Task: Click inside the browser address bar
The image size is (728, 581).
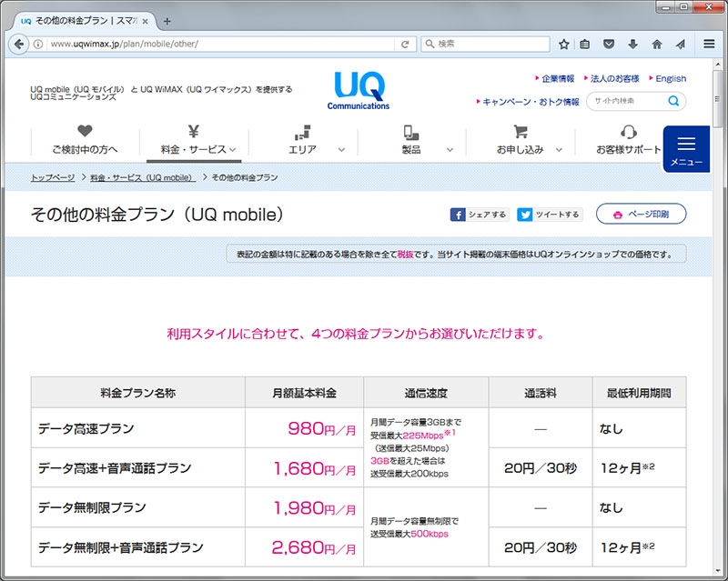Action: [x=227, y=43]
